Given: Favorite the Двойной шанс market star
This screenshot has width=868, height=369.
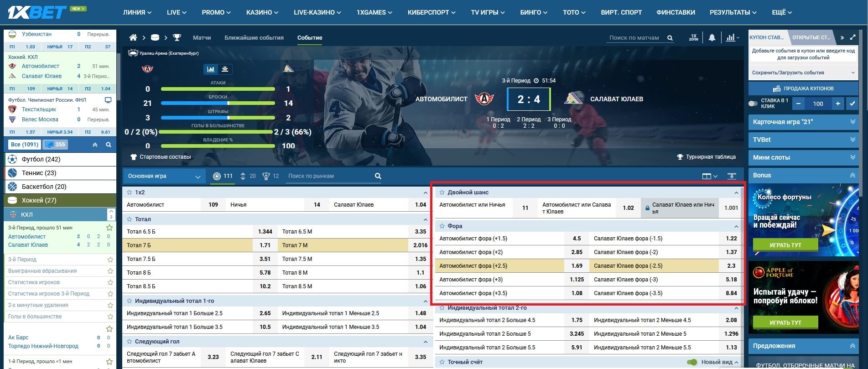Looking at the screenshot, I should (x=442, y=192).
